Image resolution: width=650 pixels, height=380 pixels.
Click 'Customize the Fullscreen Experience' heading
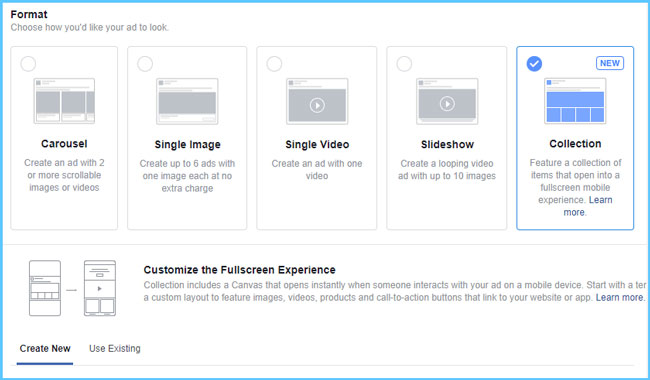coord(240,270)
